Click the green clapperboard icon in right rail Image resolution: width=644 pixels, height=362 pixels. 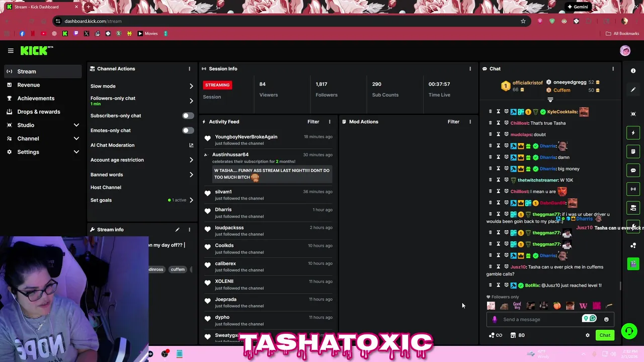pos(633,264)
